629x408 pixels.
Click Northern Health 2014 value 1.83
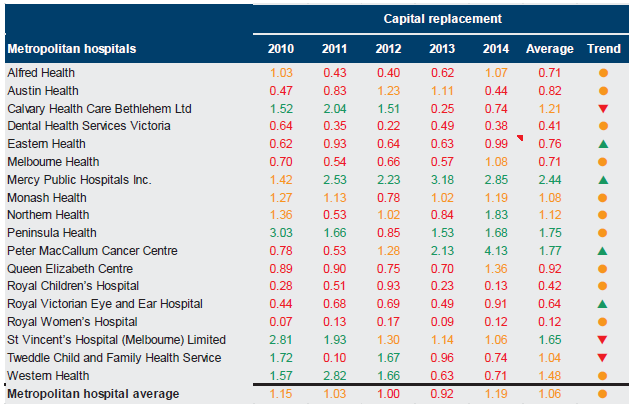point(496,215)
